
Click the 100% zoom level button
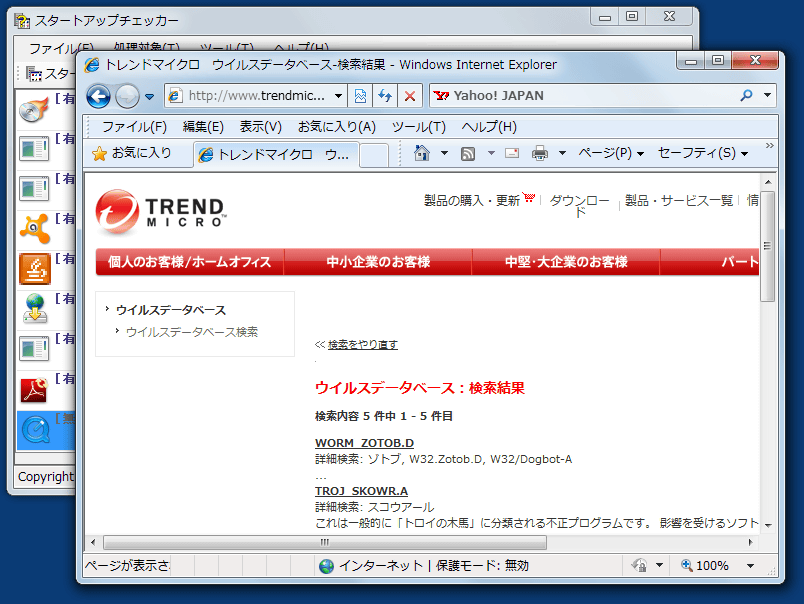point(705,566)
